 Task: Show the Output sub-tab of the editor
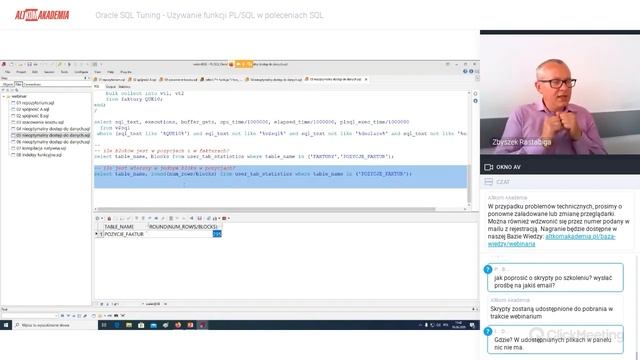pos(111,87)
